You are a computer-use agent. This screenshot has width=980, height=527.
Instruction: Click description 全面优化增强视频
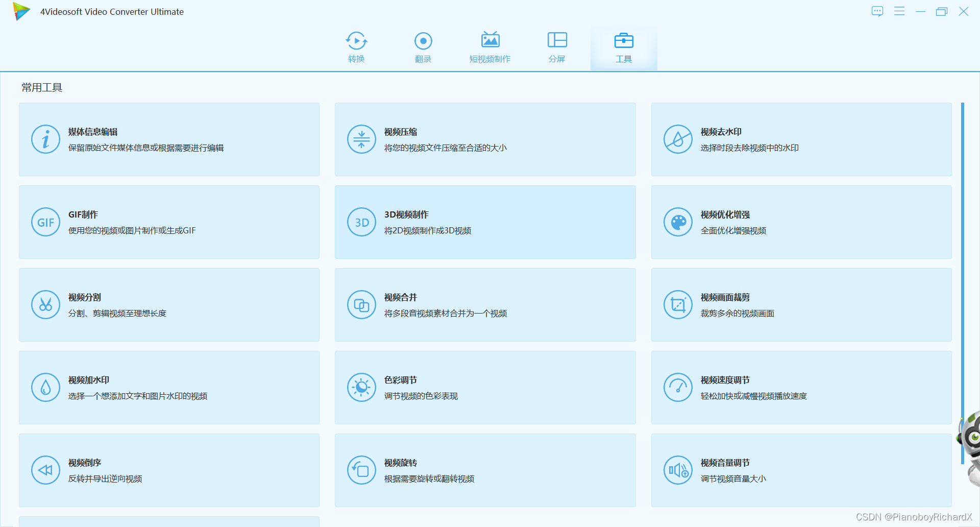coord(733,230)
